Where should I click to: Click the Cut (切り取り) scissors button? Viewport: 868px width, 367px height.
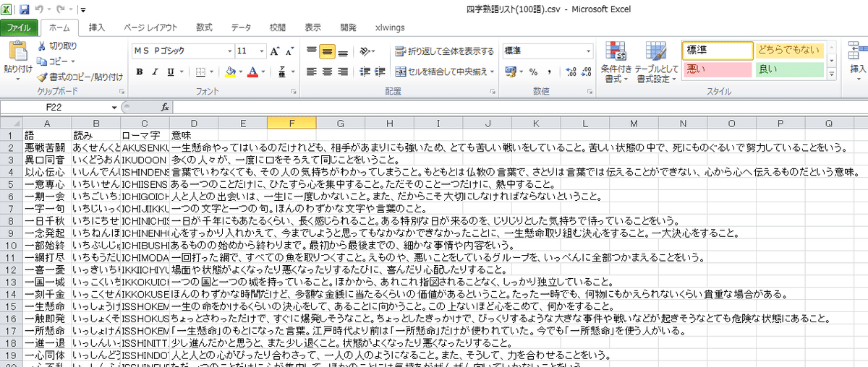[x=56, y=46]
